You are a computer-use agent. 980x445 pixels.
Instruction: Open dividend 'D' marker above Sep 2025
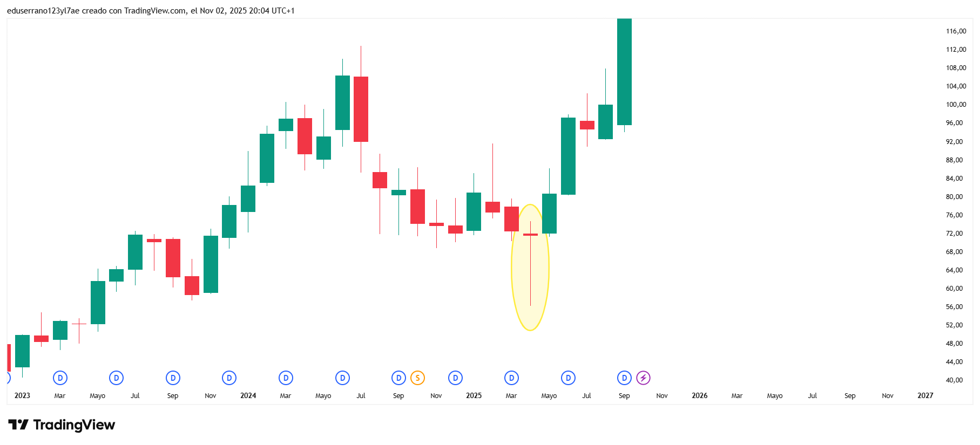(624, 378)
